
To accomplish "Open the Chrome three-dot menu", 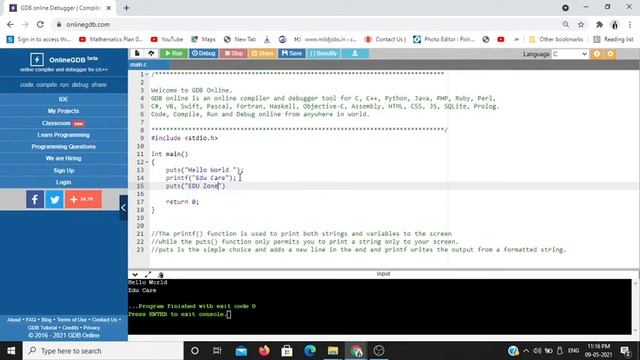I will [630, 24].
